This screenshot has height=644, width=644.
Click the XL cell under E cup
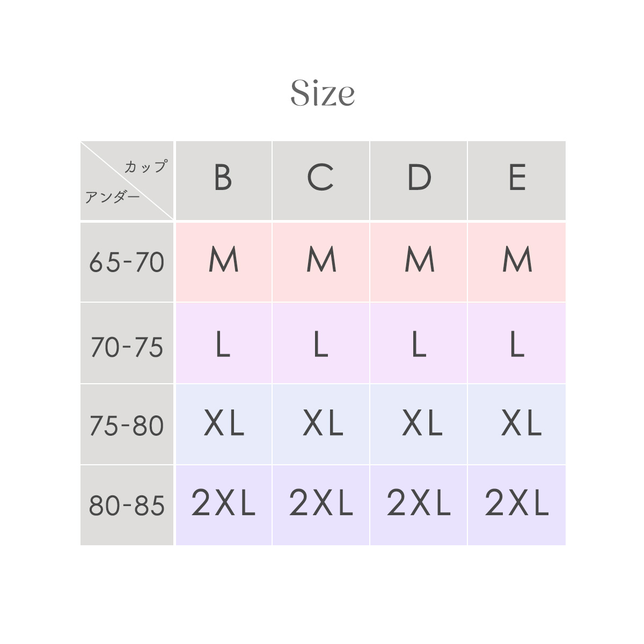[x=517, y=425]
